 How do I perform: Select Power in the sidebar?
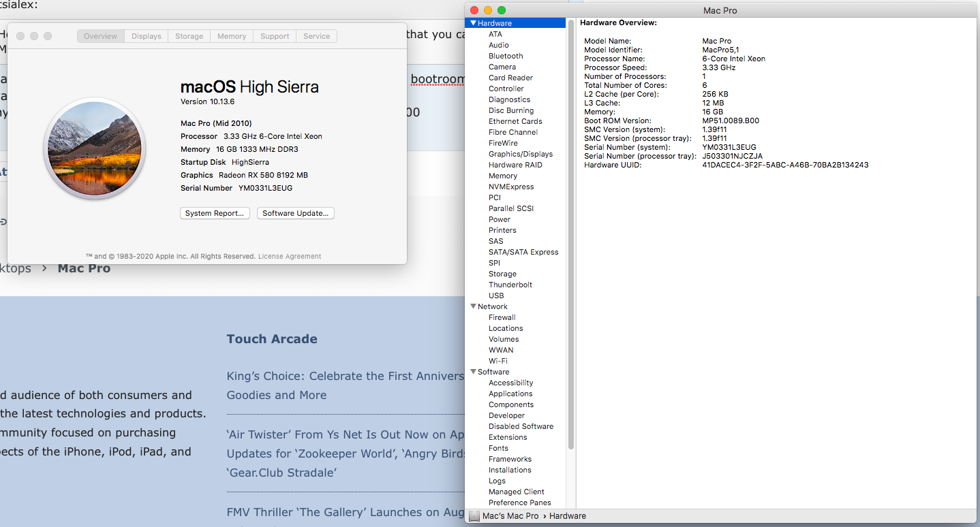500,219
